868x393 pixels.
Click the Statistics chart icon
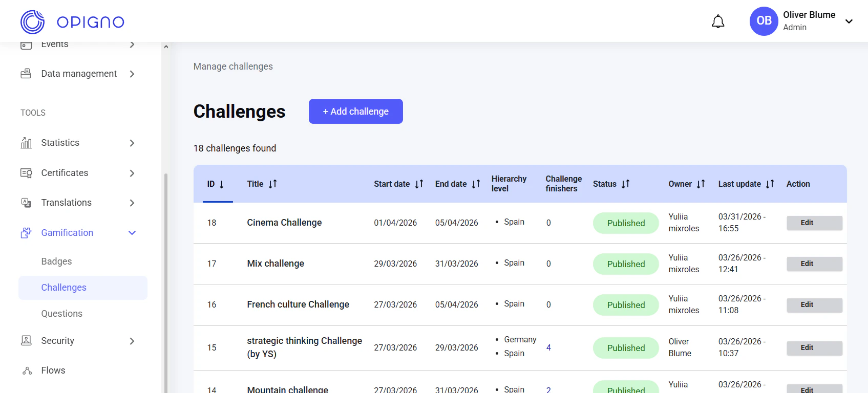click(x=26, y=143)
